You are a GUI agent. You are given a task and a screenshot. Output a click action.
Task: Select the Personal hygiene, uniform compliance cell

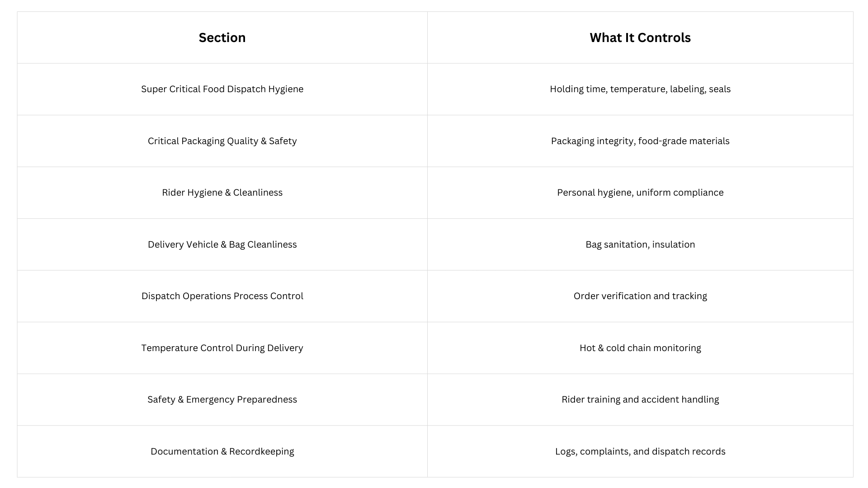point(640,192)
